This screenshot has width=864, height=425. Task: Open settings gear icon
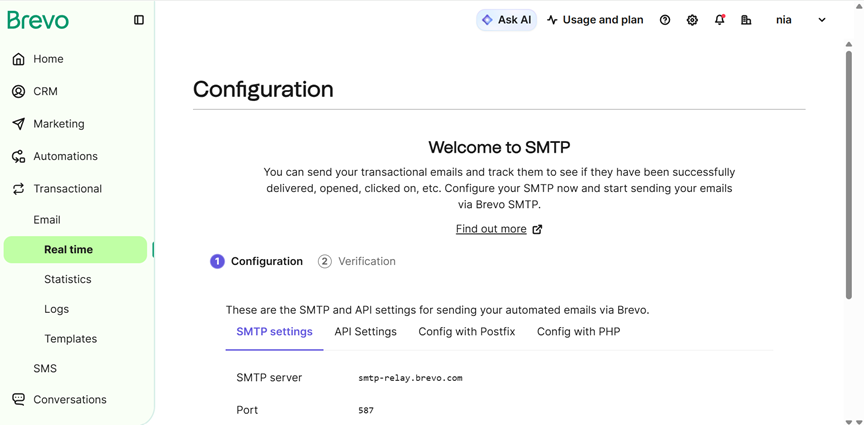[692, 20]
